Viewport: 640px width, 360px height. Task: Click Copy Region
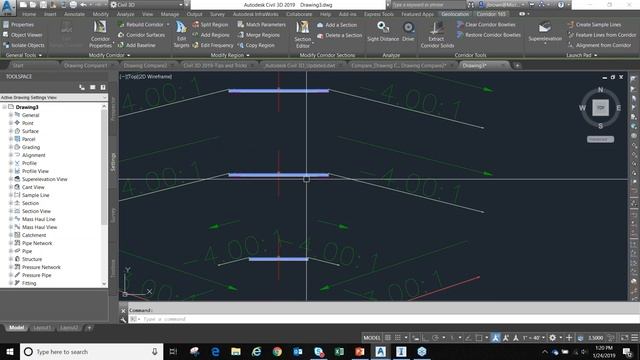pyautogui.click(x=256, y=45)
